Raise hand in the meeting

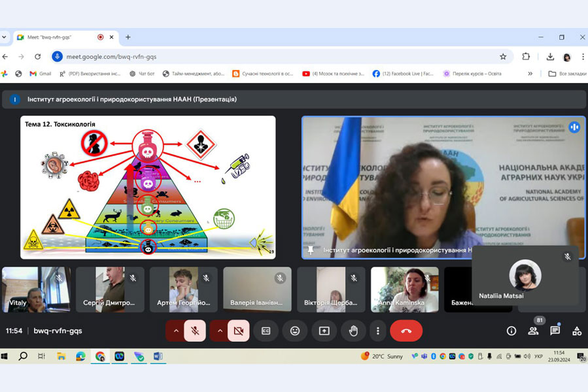(x=353, y=331)
